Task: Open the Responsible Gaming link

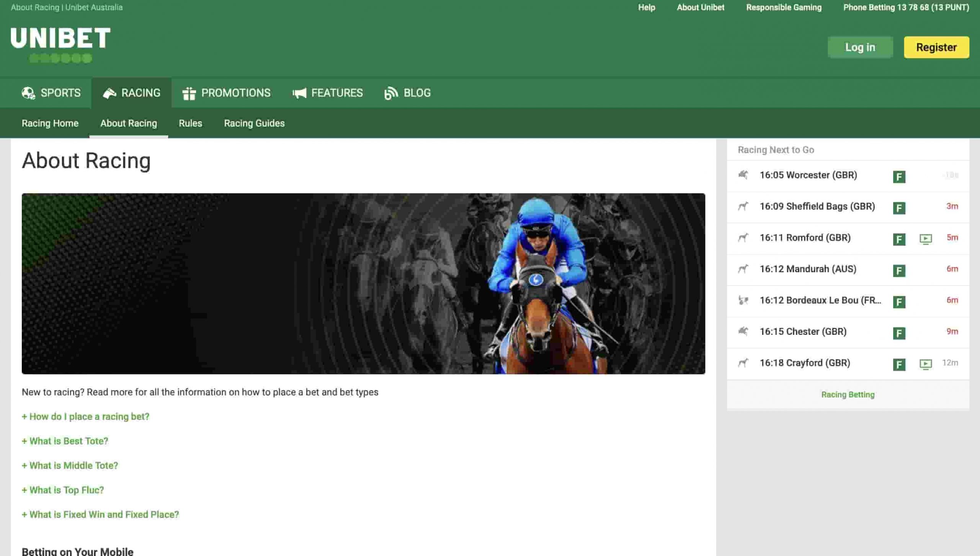Action: 784,7
